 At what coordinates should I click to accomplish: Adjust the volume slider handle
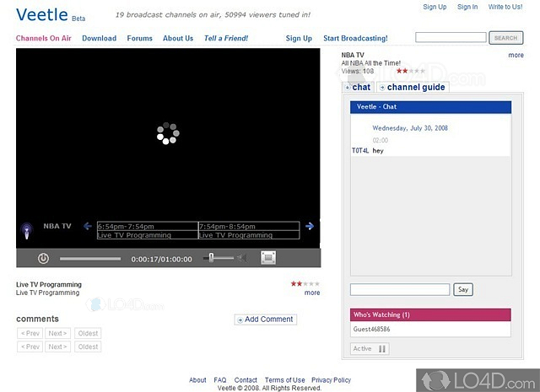pyautogui.click(x=211, y=257)
